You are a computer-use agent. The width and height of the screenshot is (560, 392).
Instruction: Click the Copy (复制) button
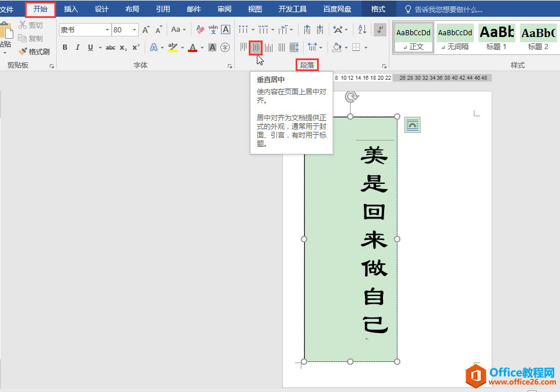point(30,38)
